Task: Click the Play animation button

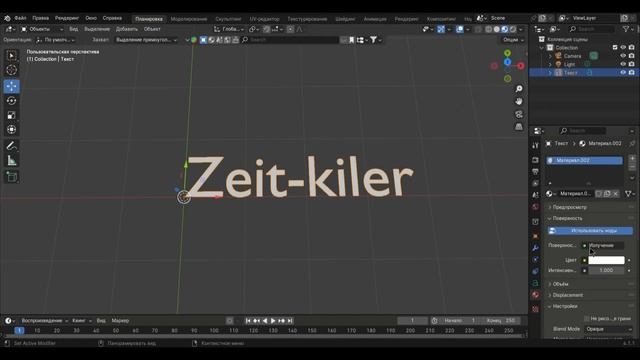Action: coord(273,321)
